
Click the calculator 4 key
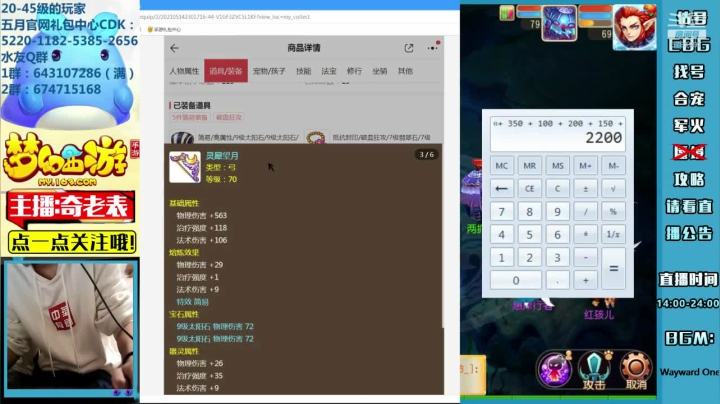pos(501,235)
